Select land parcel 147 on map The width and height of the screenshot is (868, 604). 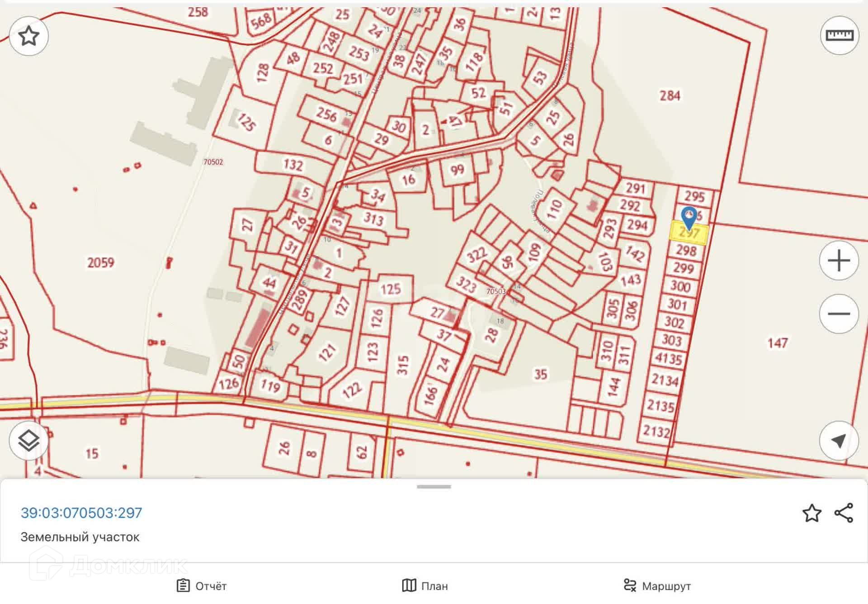778,343
